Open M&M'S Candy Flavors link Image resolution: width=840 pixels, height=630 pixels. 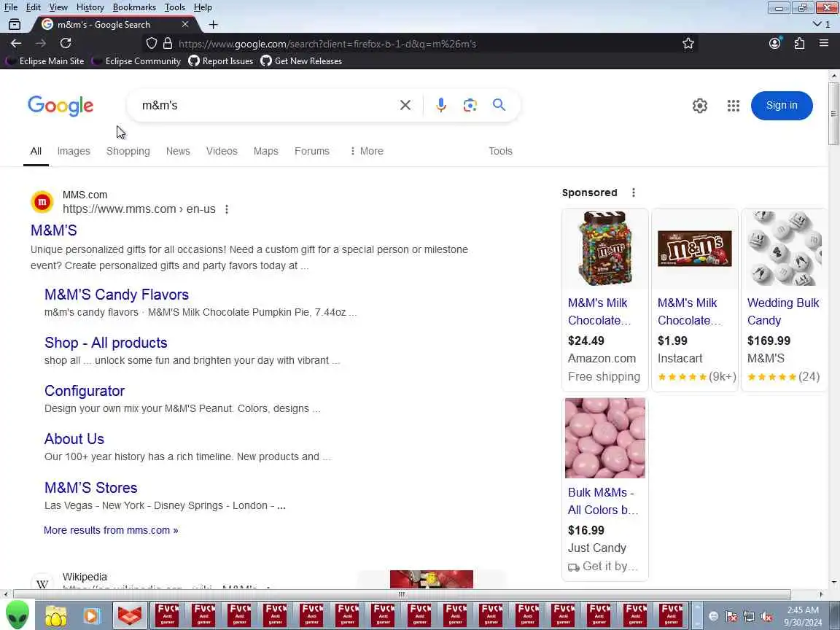116,295
